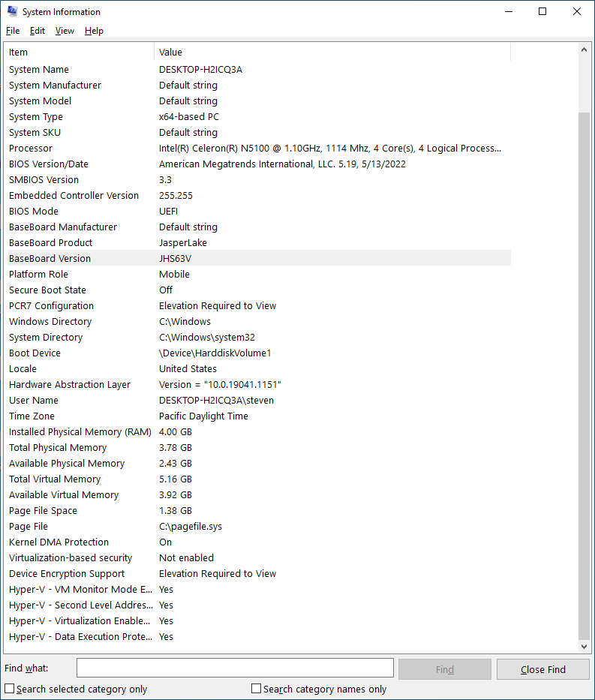The width and height of the screenshot is (595, 700).
Task: Open the Edit menu
Action: 38,31
